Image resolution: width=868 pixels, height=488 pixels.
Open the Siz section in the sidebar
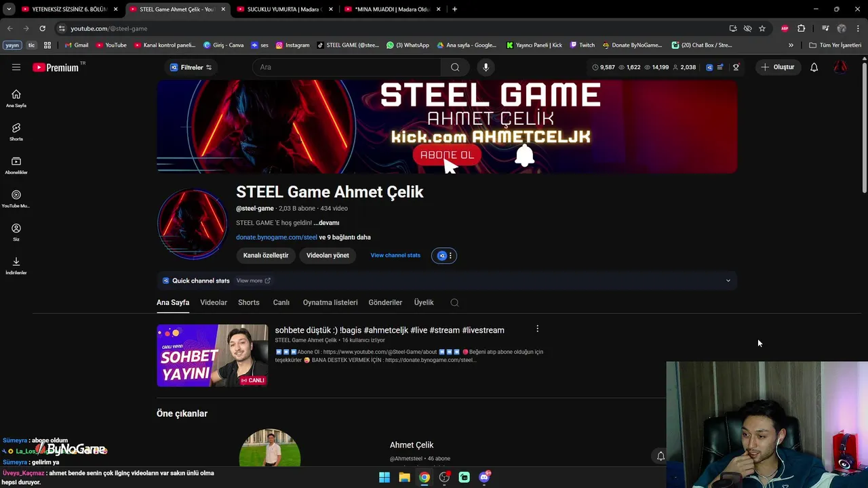(16, 232)
